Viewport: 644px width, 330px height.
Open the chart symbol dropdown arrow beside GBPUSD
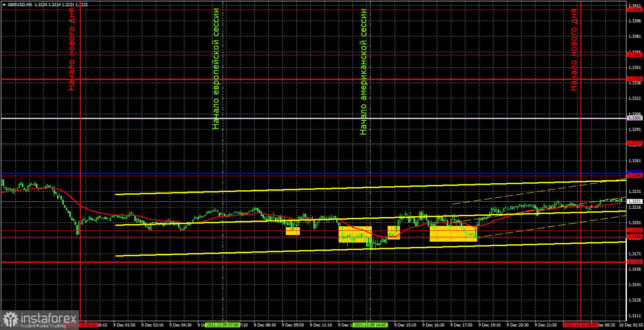click(x=4, y=4)
